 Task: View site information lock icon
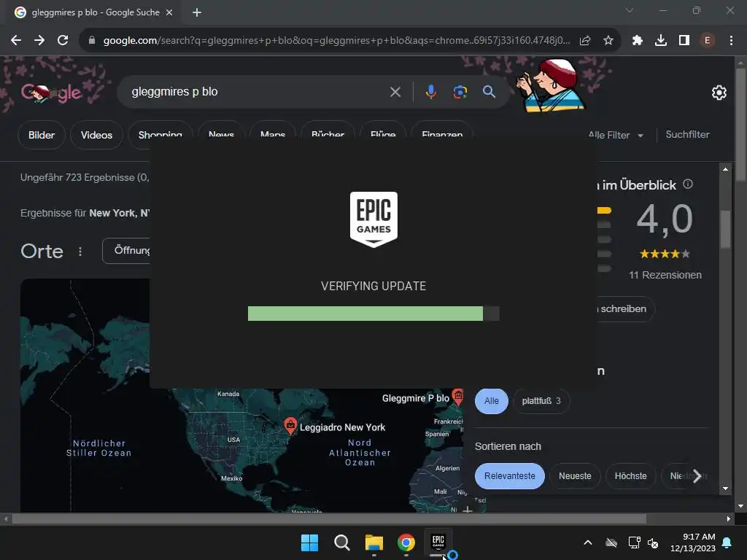click(92, 41)
